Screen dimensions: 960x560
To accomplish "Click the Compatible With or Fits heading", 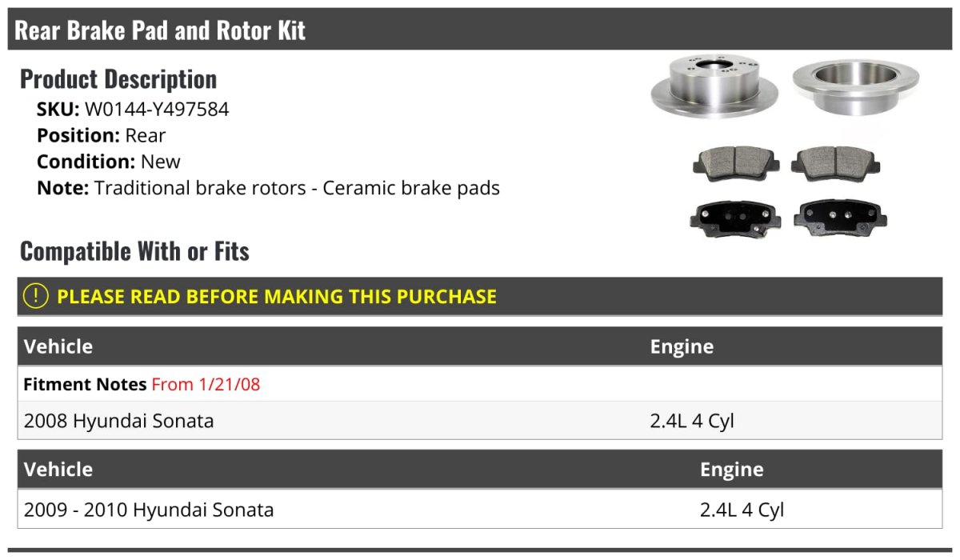I will [134, 251].
